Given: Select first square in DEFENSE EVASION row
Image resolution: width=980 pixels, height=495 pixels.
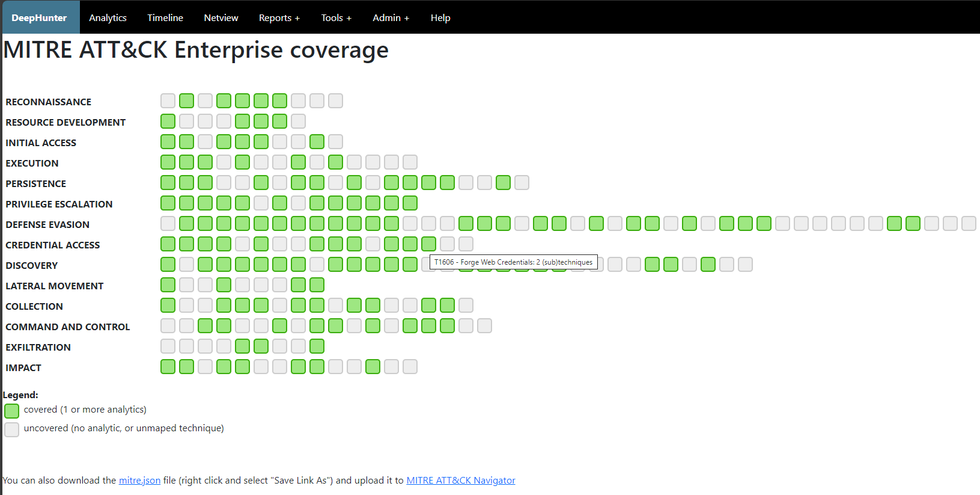Looking at the screenshot, I should point(168,223).
